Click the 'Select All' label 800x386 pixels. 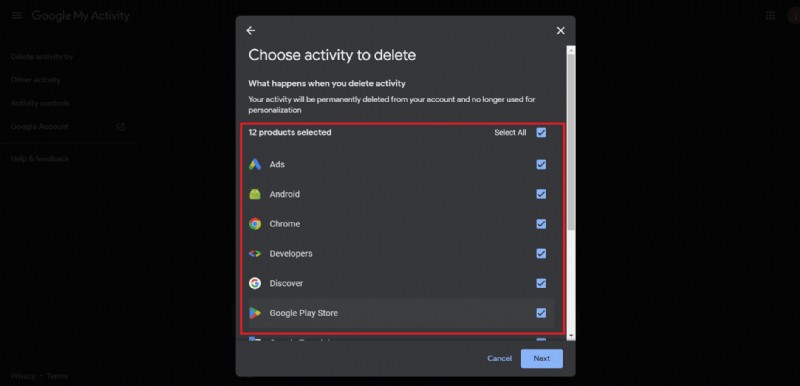coord(510,133)
